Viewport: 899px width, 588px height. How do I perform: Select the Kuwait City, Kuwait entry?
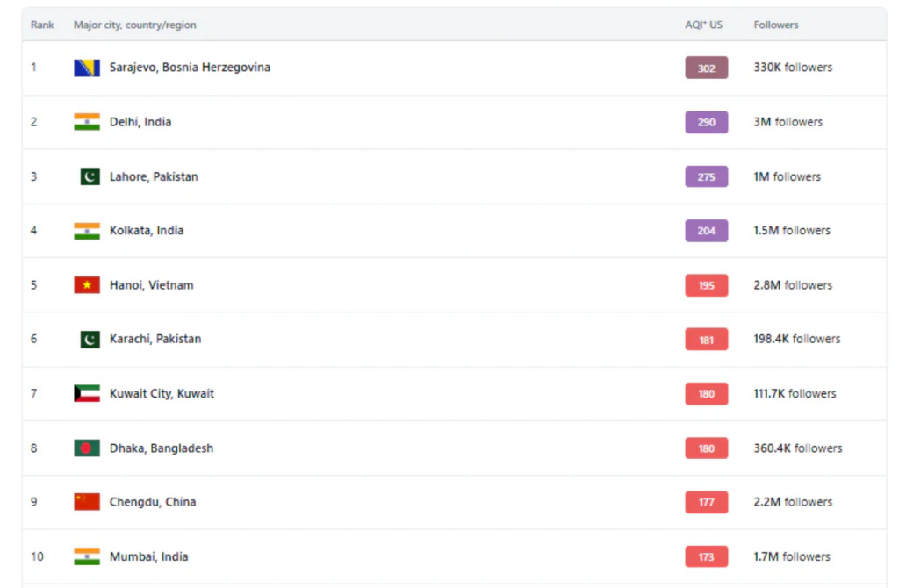pyautogui.click(x=162, y=394)
